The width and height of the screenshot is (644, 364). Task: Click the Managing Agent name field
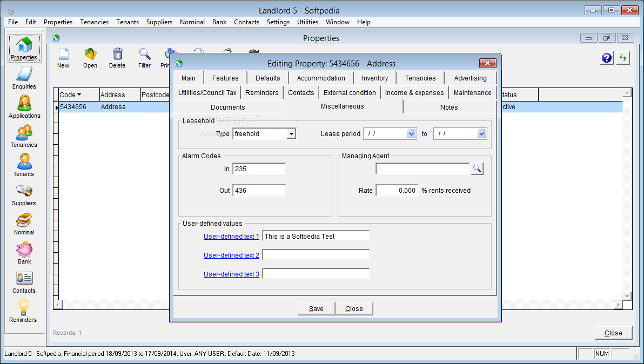coord(422,168)
